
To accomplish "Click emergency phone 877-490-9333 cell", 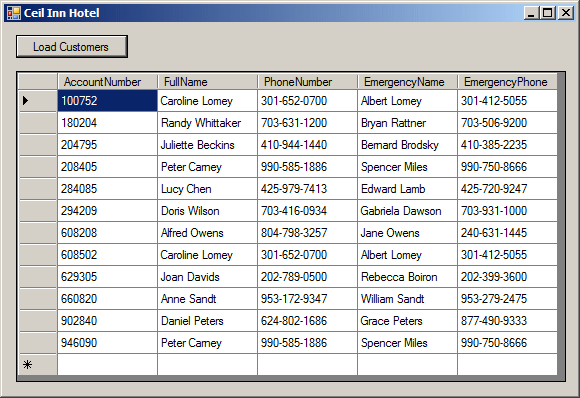I will point(508,321).
